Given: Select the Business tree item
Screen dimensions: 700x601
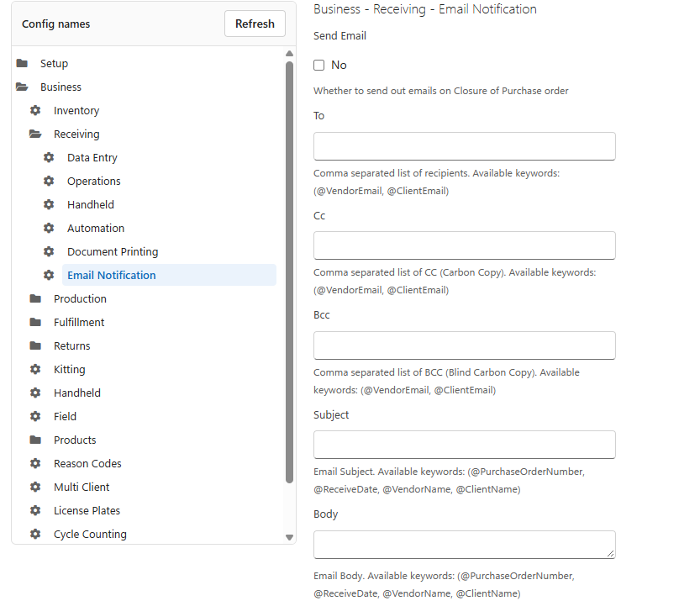Looking at the screenshot, I should pos(61,87).
